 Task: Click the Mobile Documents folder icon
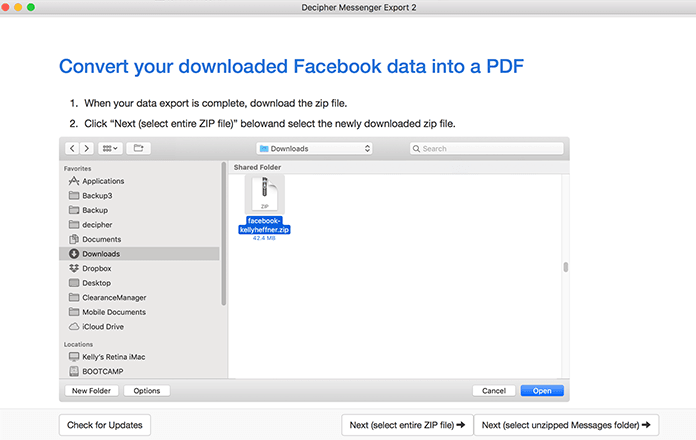[x=74, y=312]
